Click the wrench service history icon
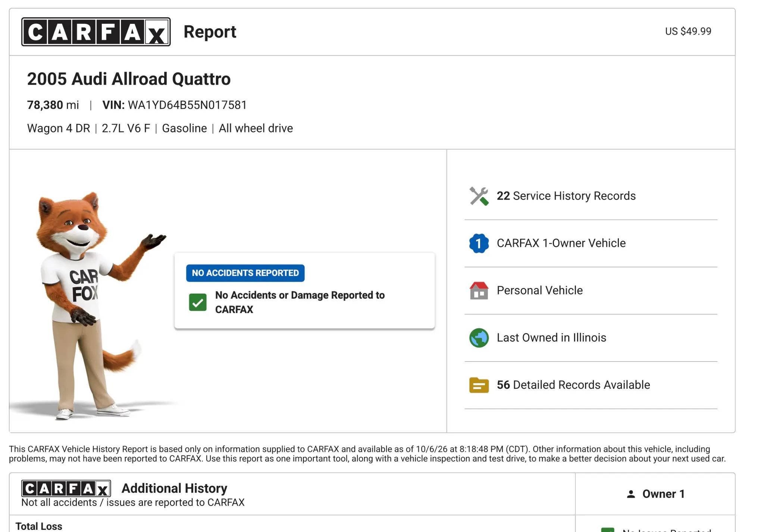Screen dimensions: 764x532 point(479,196)
